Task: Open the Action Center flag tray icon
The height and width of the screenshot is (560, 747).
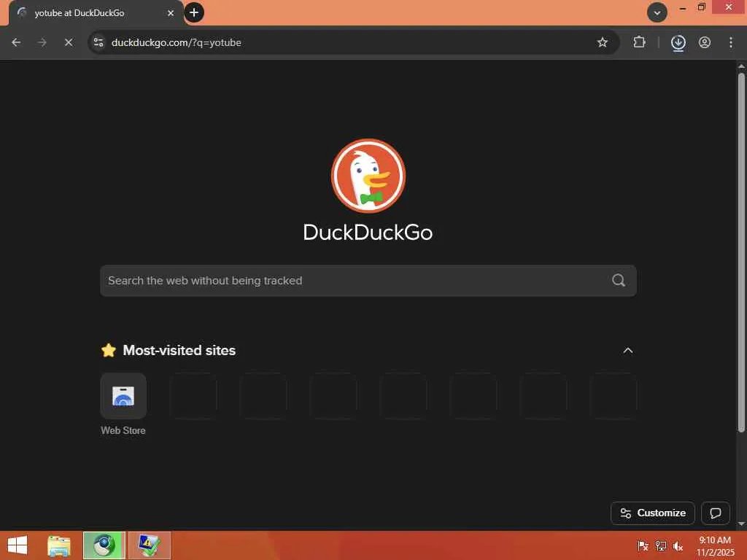Action: [x=643, y=546]
